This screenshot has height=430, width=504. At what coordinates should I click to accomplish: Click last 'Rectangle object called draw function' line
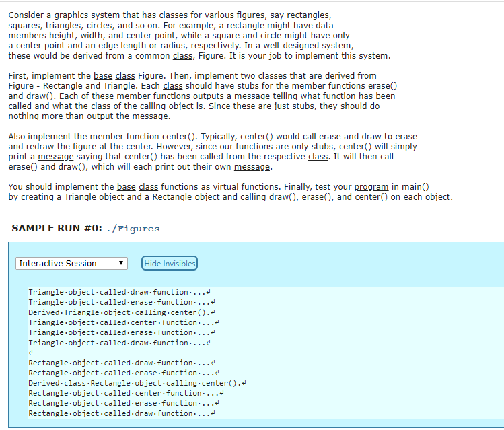(122, 414)
